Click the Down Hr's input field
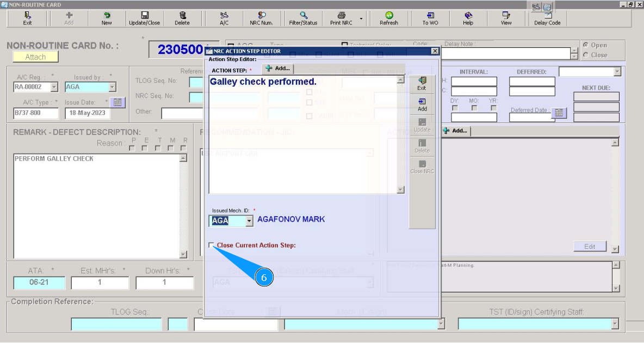 [165, 283]
